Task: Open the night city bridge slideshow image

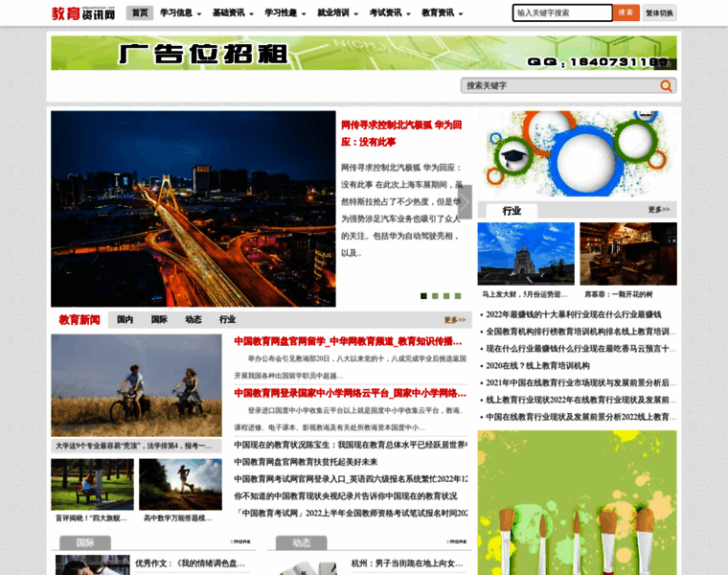Action: click(193, 209)
